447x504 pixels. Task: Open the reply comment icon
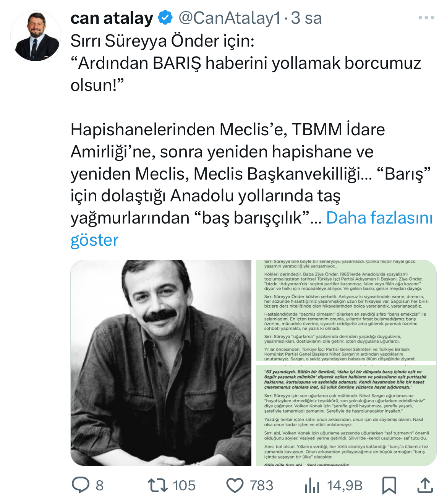pos(80,485)
